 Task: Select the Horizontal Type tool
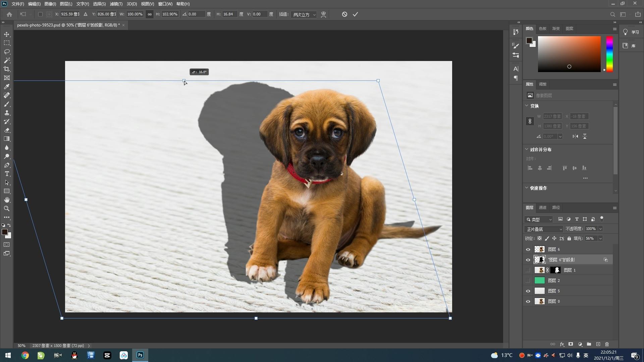pos(7,174)
